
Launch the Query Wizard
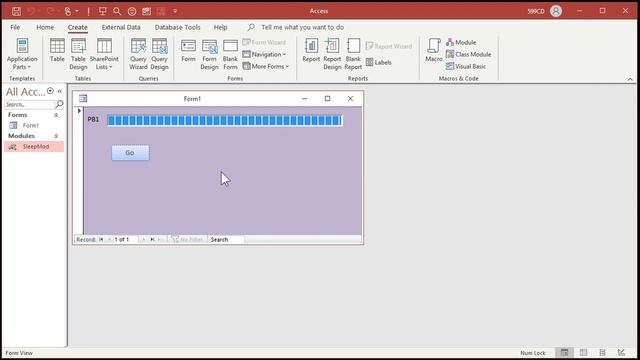[138, 54]
